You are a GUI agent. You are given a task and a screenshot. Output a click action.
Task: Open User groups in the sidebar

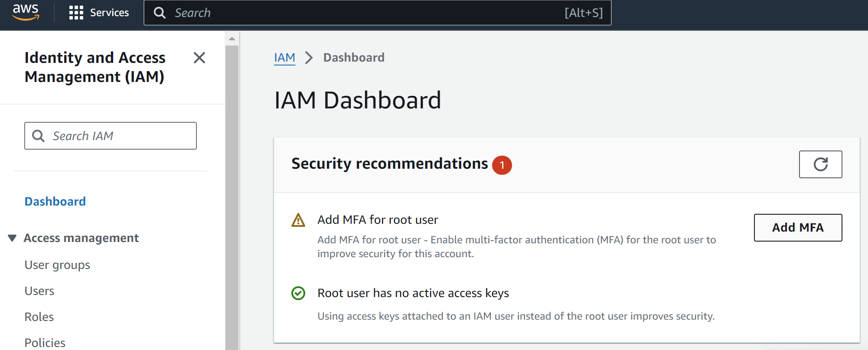click(57, 265)
